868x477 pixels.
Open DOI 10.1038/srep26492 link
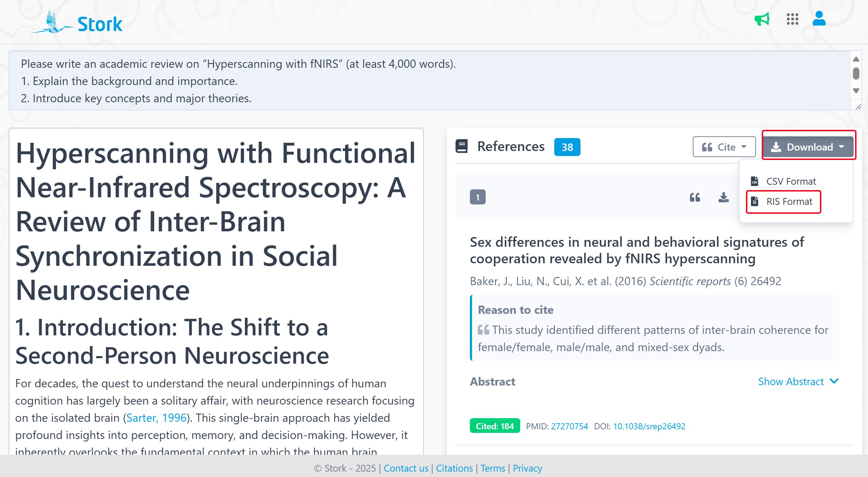coord(649,426)
